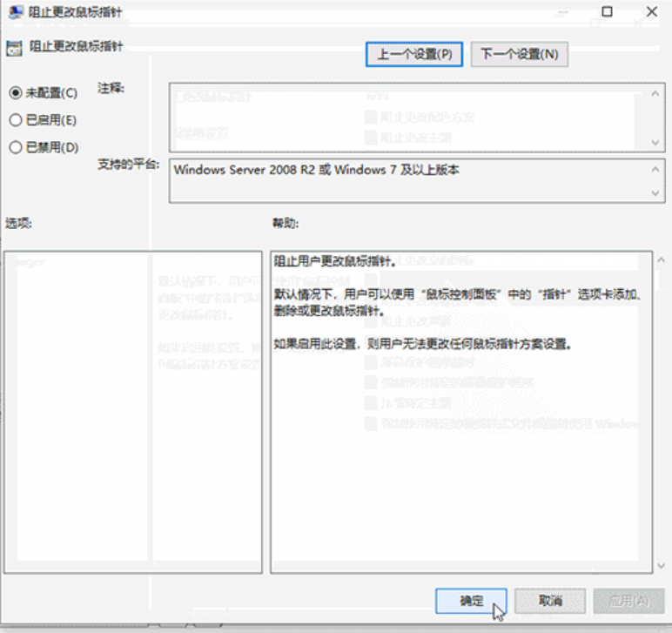Screen dimensions: 672x633
Task: Close the 阻止更改鼠标指针 dialog
Action: (x=652, y=11)
